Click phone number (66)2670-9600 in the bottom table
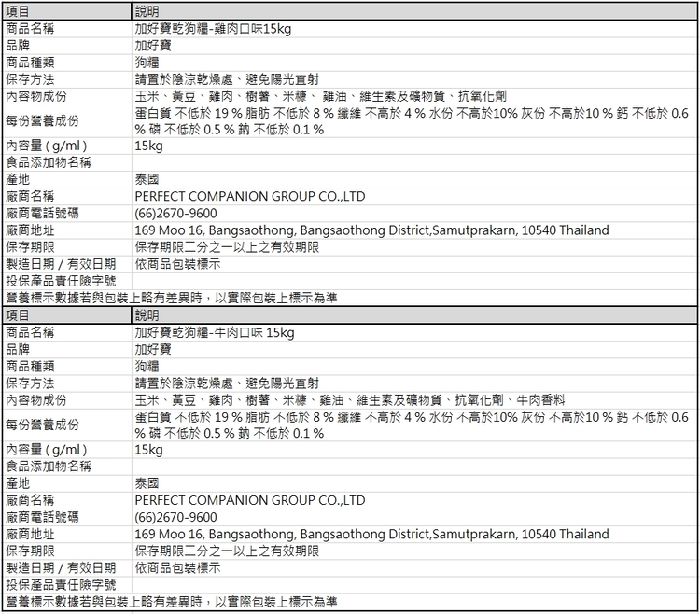700x614 pixels. coord(175,517)
